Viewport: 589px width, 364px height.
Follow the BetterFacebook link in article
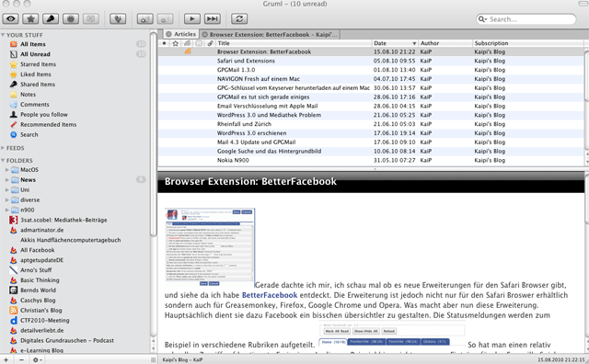pyautogui.click(x=270, y=295)
